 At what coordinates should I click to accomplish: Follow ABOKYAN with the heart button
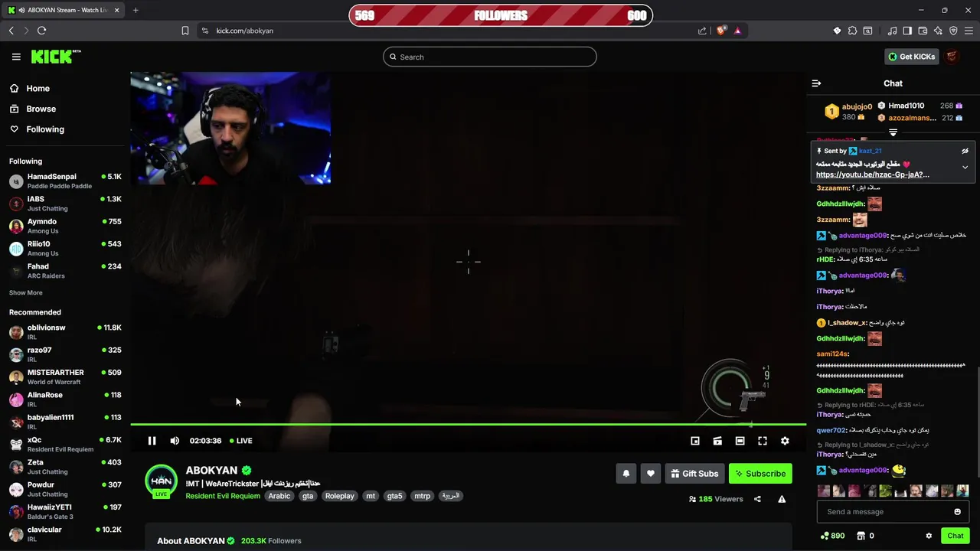tap(651, 474)
